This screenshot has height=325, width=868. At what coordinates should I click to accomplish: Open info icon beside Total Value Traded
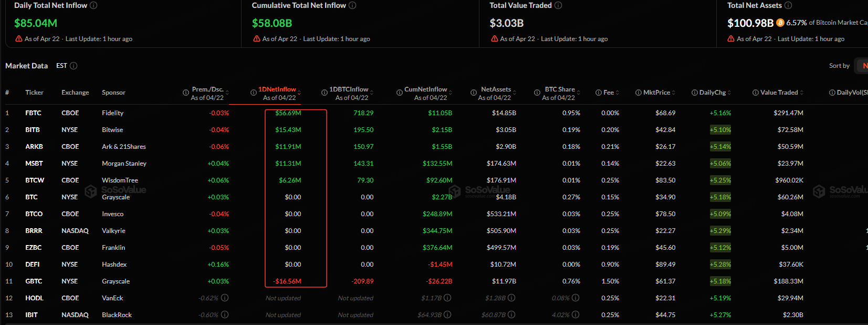tap(558, 5)
